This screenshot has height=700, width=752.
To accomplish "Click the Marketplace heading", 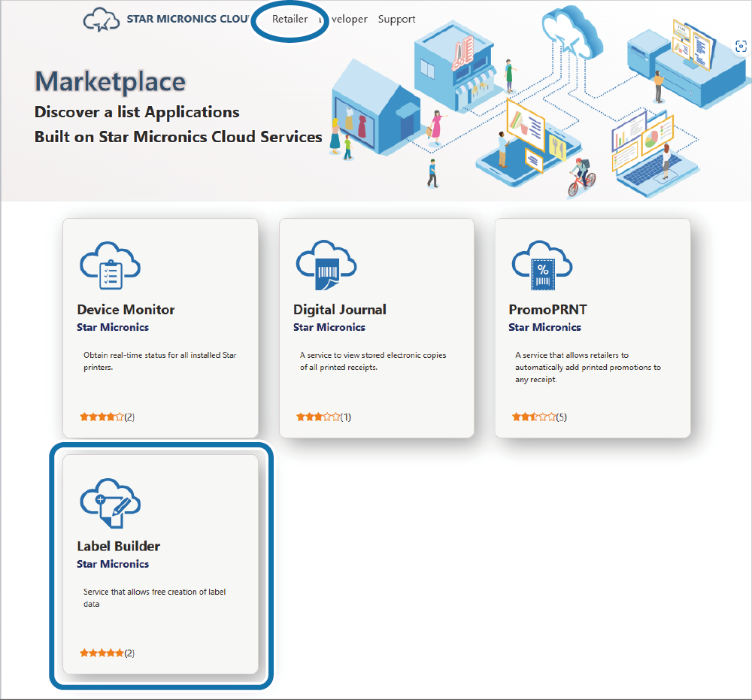I will 111,81.
